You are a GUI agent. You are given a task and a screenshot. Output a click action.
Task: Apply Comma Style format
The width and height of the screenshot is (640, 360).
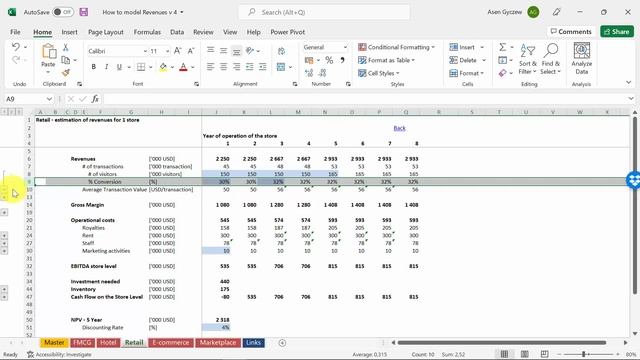click(x=342, y=60)
